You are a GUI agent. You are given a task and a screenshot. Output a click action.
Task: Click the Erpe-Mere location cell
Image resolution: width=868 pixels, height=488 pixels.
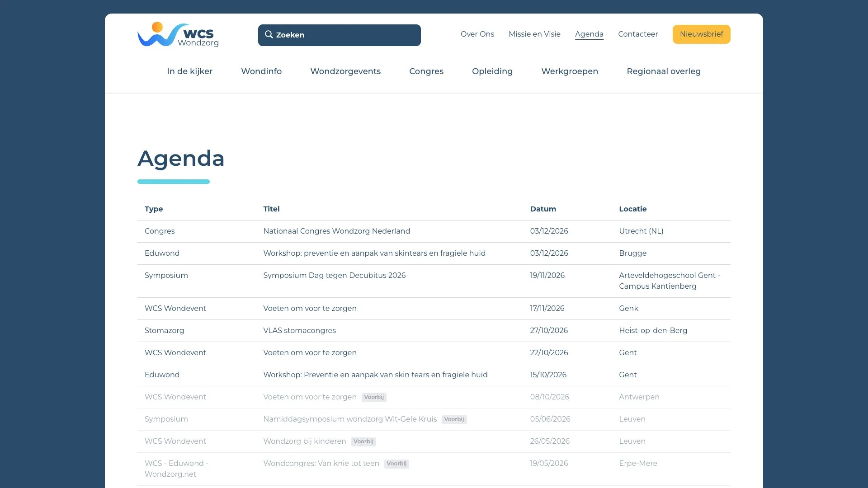pos(638,464)
